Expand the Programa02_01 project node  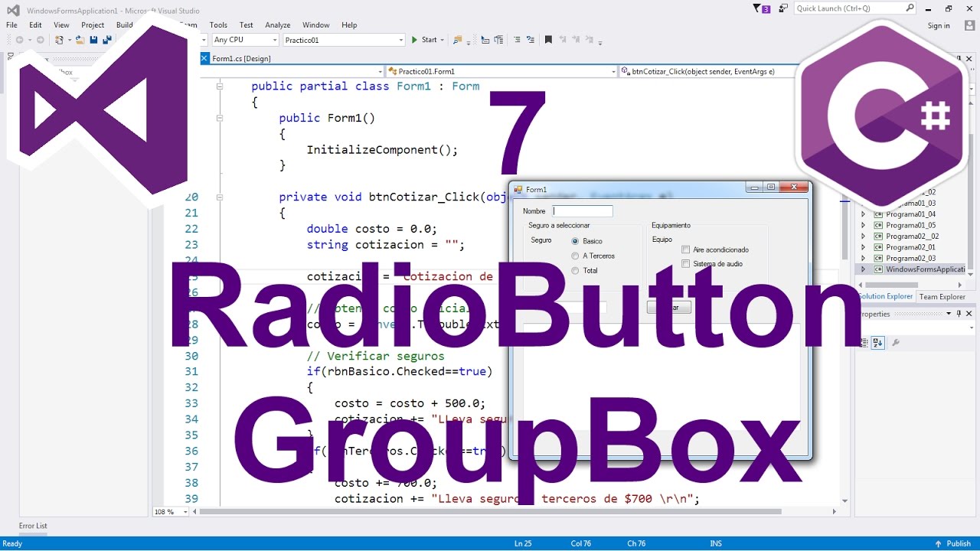pos(863,247)
